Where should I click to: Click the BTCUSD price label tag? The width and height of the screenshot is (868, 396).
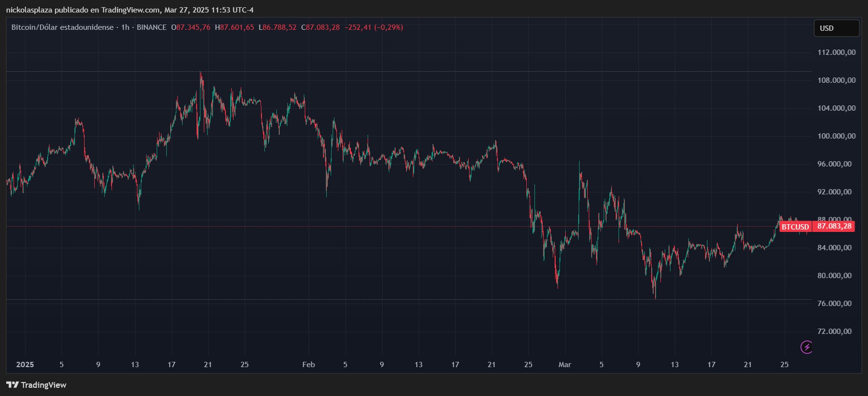pyautogui.click(x=795, y=227)
